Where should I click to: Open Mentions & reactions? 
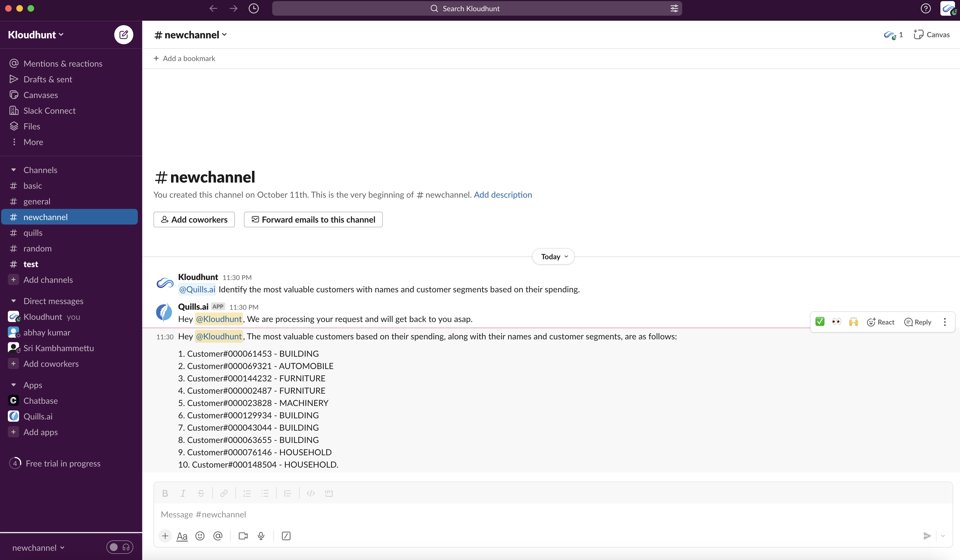point(63,64)
